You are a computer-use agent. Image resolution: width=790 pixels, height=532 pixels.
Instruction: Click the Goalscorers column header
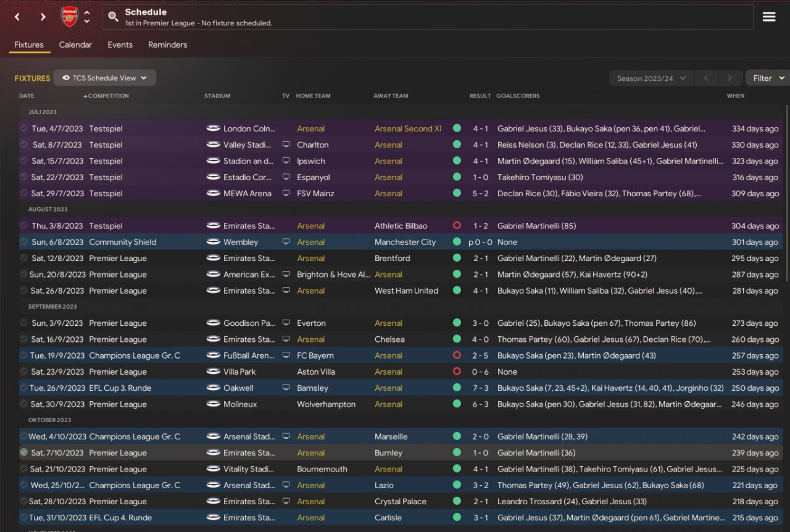[x=518, y=96]
